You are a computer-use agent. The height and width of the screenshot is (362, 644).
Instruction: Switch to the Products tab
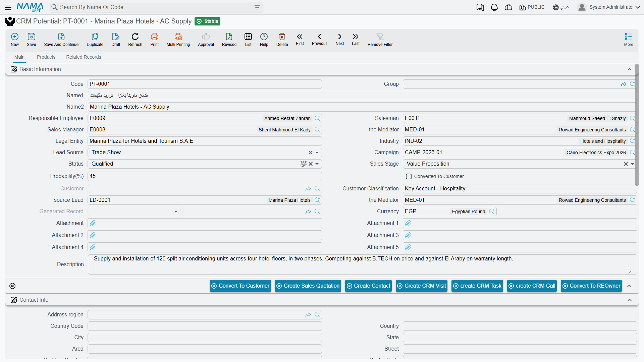pyautogui.click(x=46, y=57)
